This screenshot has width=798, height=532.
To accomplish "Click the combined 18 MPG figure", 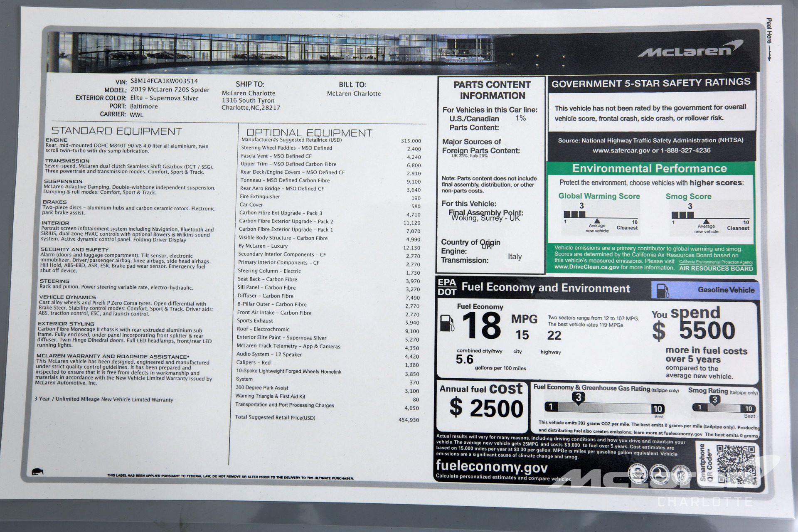I will pyautogui.click(x=482, y=326).
